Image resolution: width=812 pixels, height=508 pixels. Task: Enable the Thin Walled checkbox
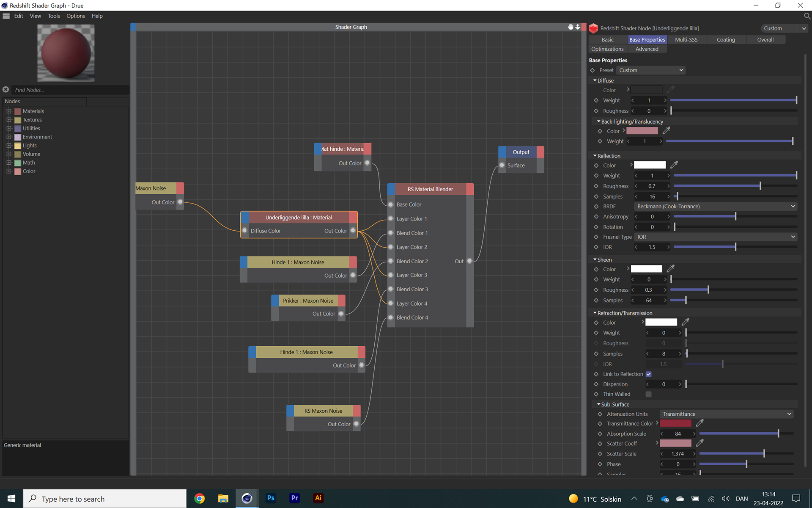pyautogui.click(x=648, y=394)
